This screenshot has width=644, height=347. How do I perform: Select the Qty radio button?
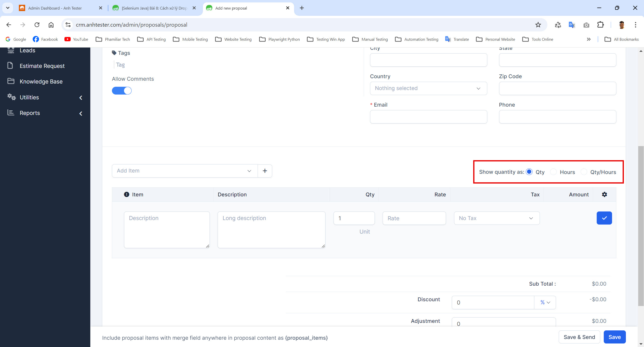click(529, 172)
